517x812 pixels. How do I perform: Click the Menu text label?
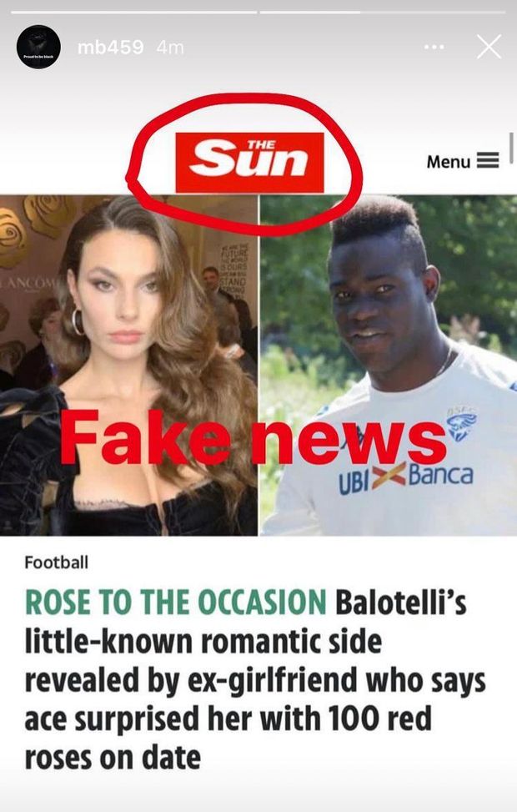coord(448,162)
